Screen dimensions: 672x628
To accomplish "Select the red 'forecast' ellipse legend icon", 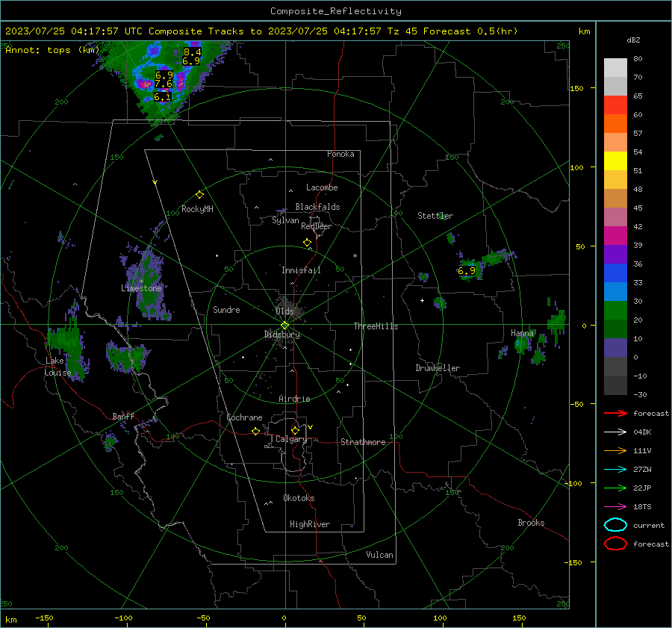I will (x=615, y=544).
